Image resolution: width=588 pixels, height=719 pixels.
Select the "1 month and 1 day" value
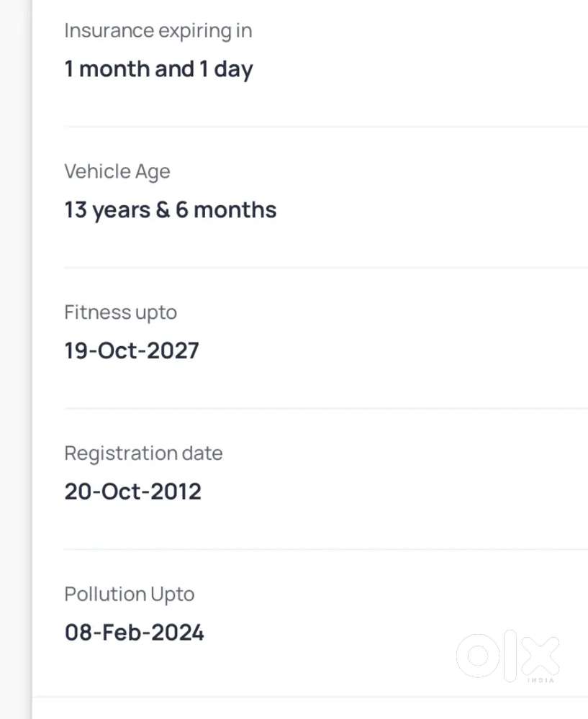[x=158, y=69]
